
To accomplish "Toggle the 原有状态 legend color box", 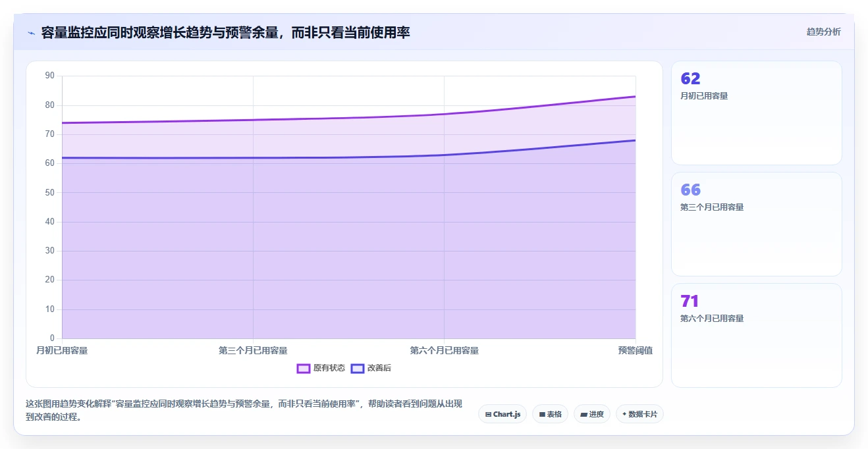I will (304, 368).
